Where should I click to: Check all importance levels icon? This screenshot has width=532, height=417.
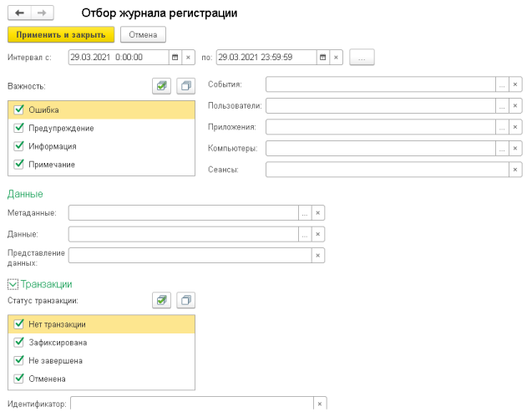click(x=161, y=86)
